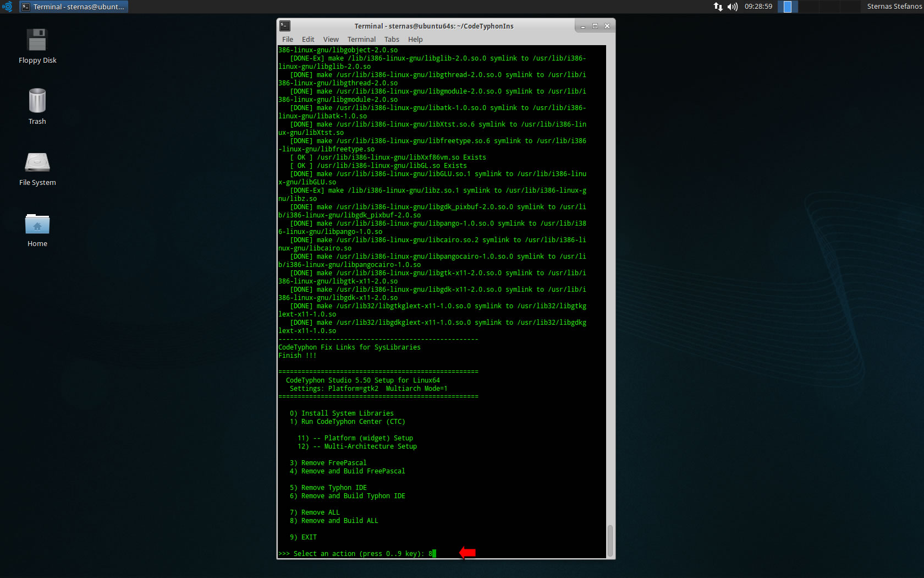The height and width of the screenshot is (578, 924).
Task: Open the Help menu in Terminal
Action: (415, 40)
